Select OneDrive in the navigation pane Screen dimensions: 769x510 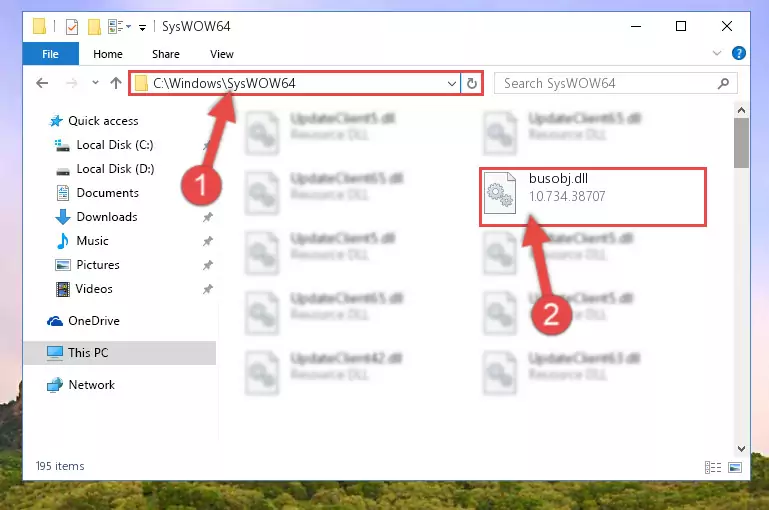pyautogui.click(x=94, y=321)
